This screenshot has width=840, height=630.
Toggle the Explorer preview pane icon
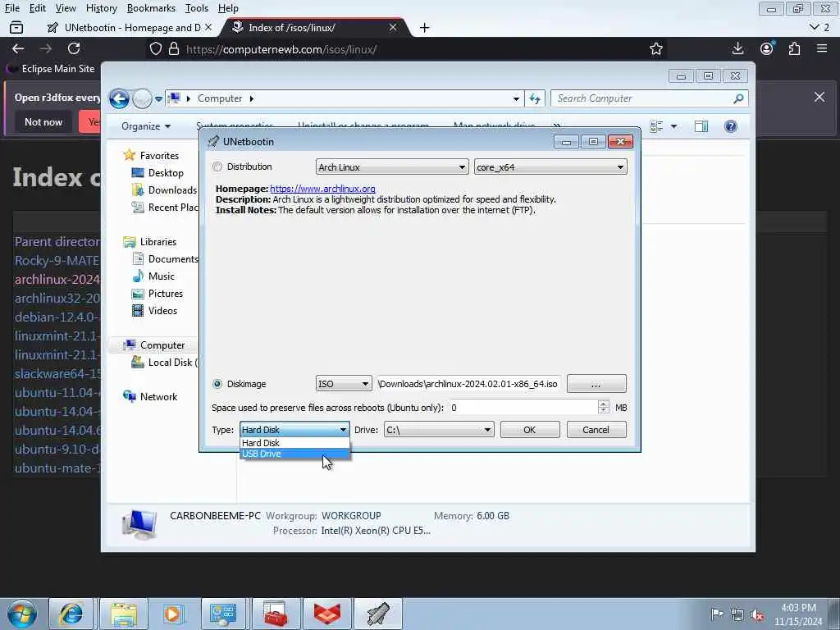click(x=701, y=126)
